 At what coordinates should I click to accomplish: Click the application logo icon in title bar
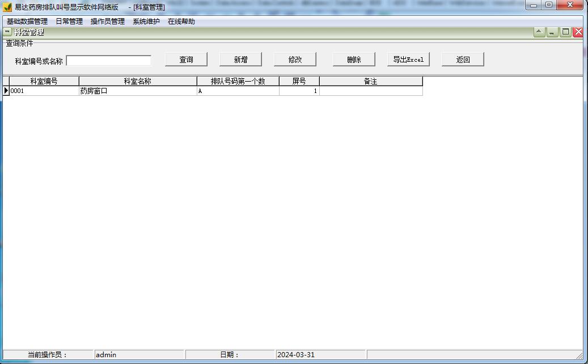[7, 5]
